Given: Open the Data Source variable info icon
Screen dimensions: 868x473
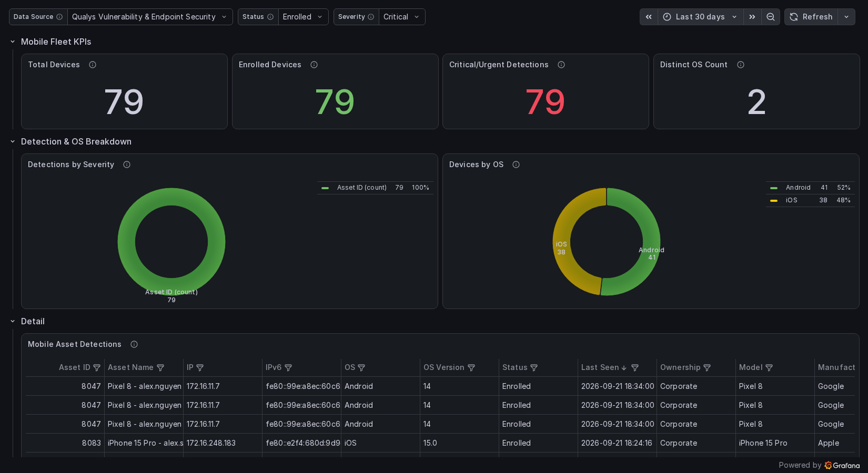Looking at the screenshot, I should coord(59,17).
